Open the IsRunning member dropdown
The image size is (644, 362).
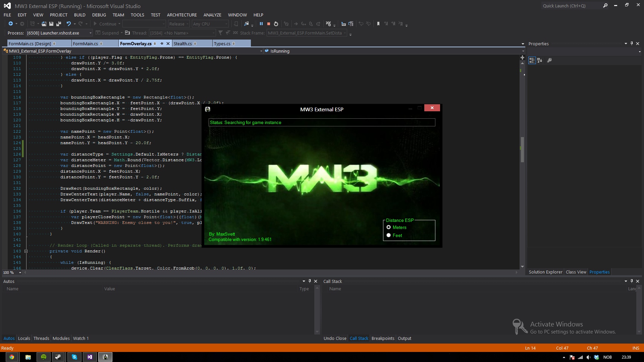[394, 51]
